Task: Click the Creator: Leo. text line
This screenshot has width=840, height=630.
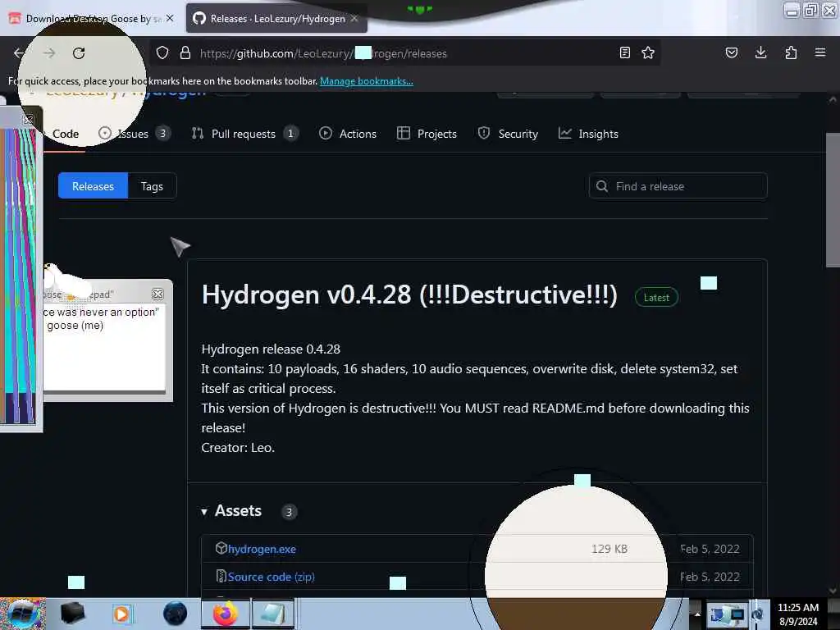Action: (238, 447)
